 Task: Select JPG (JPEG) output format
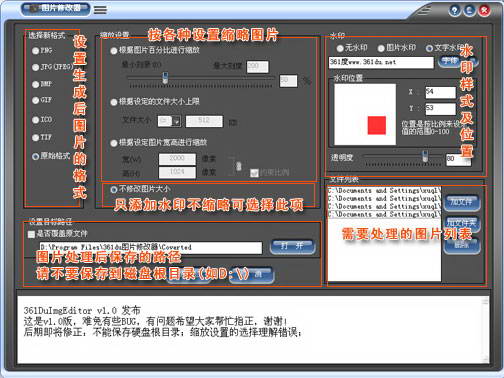pyautogui.click(x=35, y=67)
